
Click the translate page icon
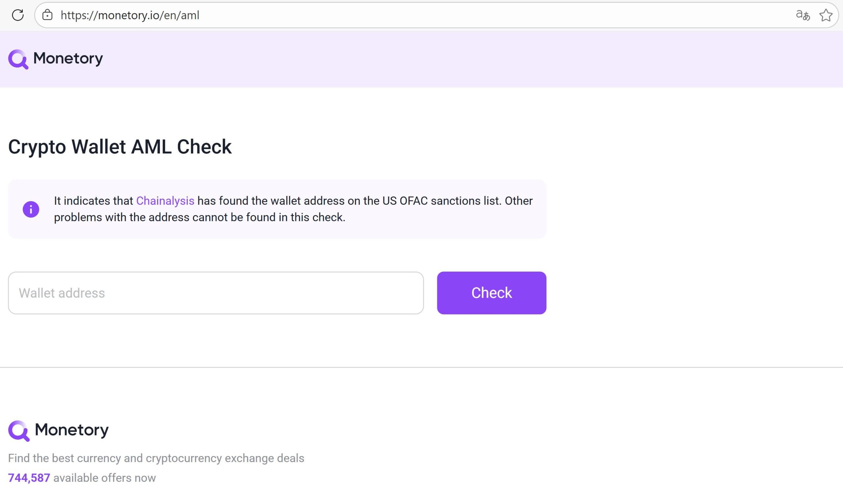(802, 15)
